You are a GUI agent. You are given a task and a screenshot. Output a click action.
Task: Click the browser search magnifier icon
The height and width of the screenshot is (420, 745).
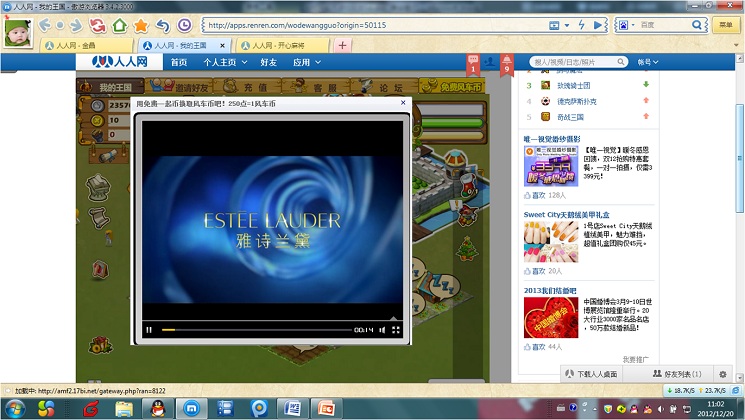click(x=697, y=25)
